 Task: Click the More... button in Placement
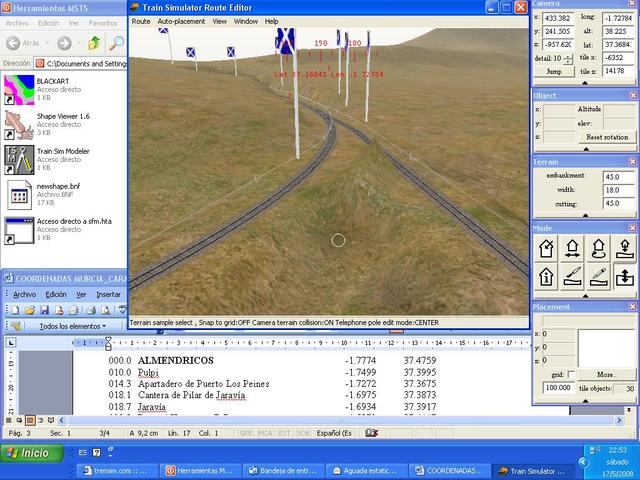607,375
